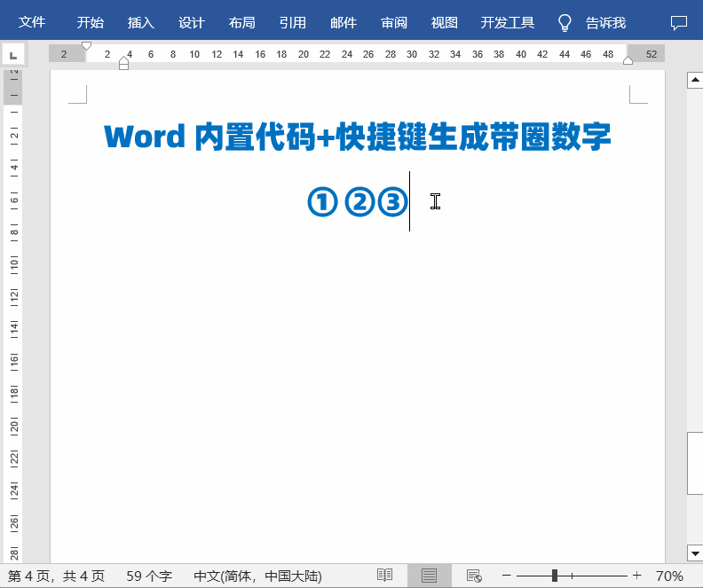703x588 pixels.
Task: Click the circled number ② in document
Action: pos(359,201)
